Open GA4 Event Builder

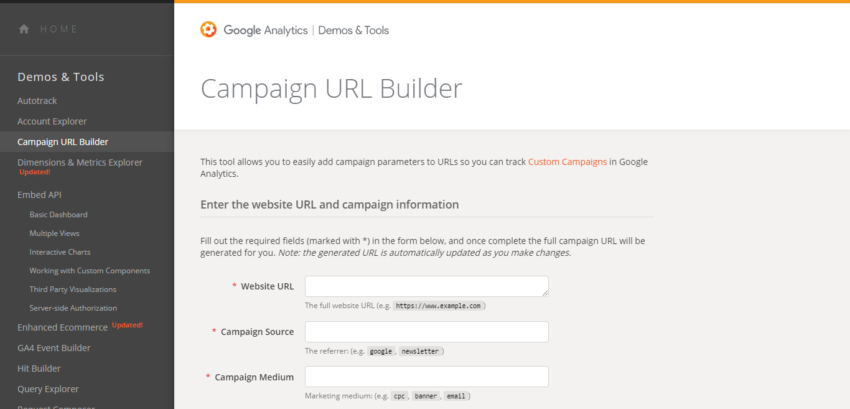click(53, 348)
